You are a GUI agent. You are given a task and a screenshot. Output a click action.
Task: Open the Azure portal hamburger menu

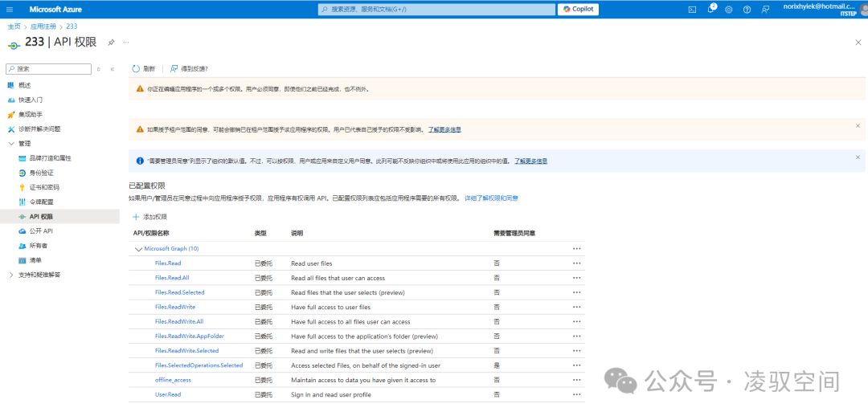10,9
